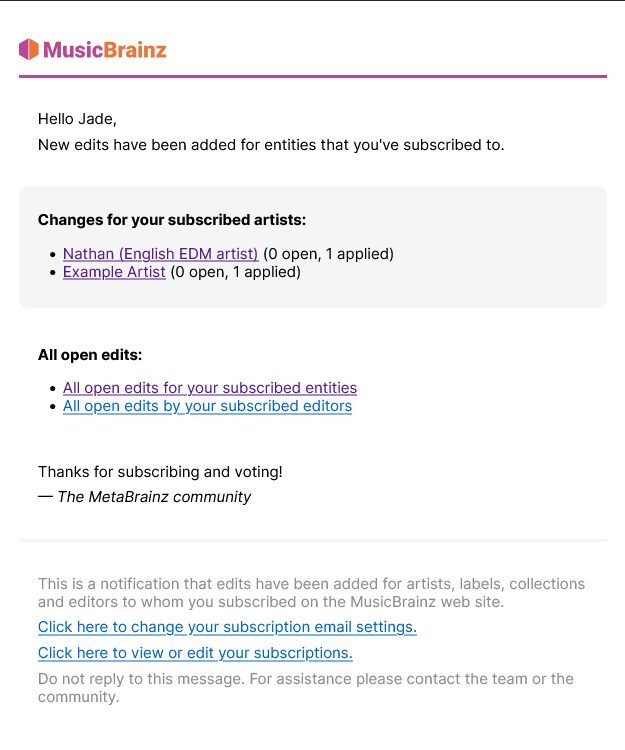Click the edit counts beside Example Artist

tap(236, 272)
